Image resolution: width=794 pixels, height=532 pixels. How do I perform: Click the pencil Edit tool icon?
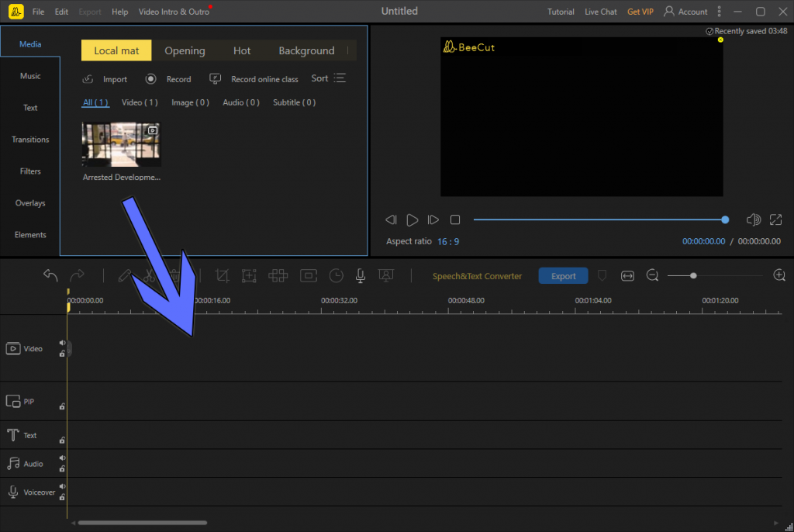[x=124, y=275]
